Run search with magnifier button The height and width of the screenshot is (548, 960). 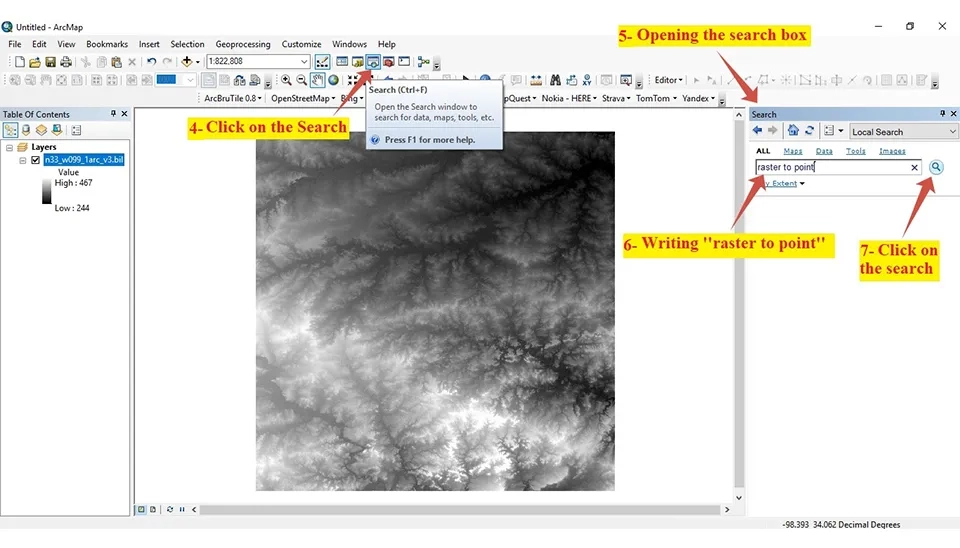[936, 167]
